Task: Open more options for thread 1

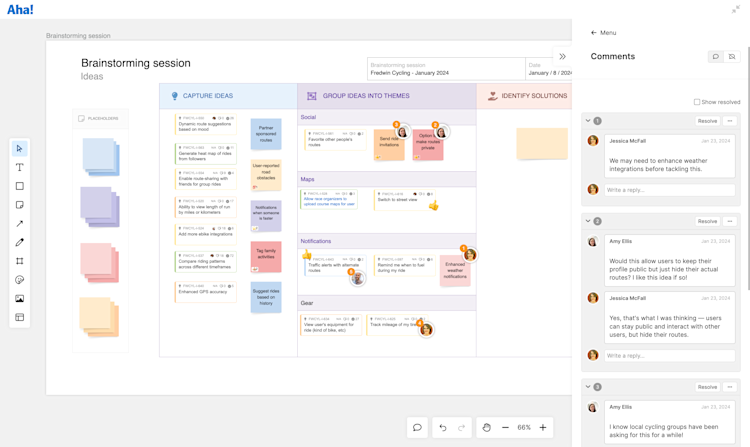Action: click(730, 121)
